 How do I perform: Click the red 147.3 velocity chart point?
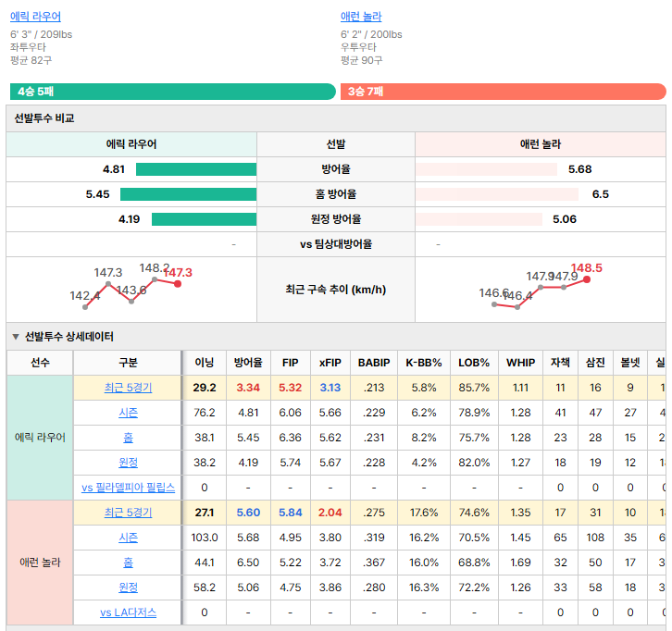(x=178, y=284)
